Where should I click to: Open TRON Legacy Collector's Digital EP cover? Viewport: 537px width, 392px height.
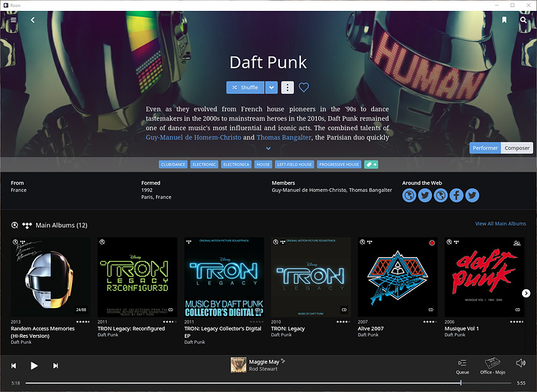(224, 277)
